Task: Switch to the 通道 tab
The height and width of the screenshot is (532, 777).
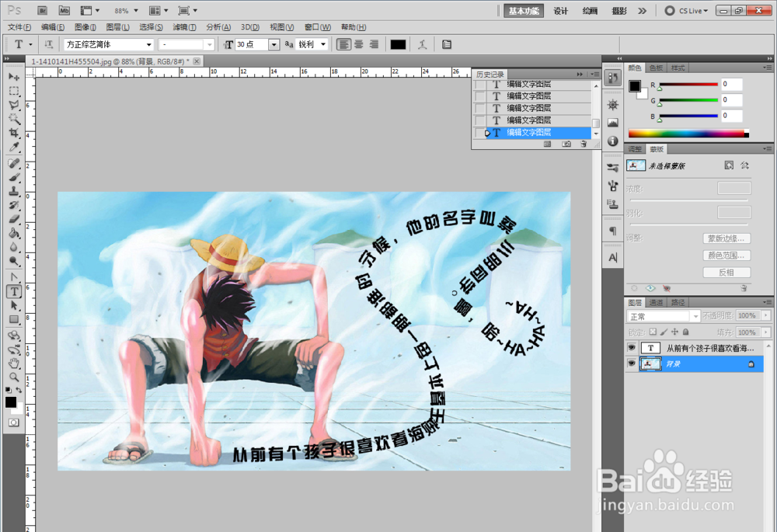Action: [x=656, y=303]
